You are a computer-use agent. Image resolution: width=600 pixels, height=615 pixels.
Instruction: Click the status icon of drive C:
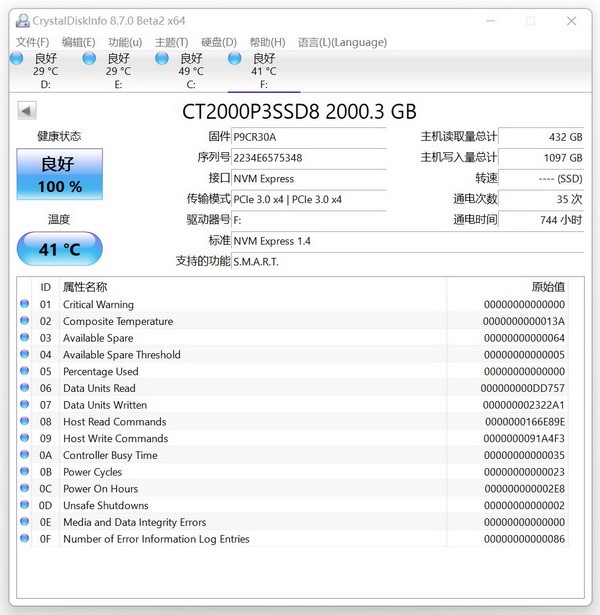[162, 58]
